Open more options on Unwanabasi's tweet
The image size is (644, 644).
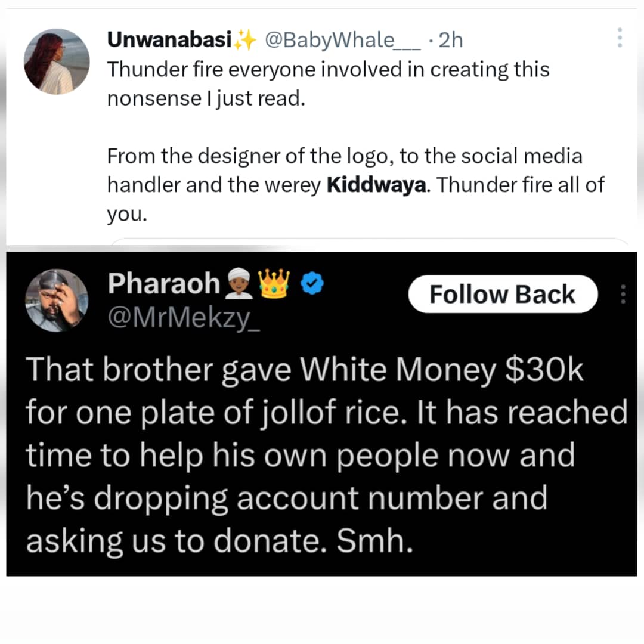click(x=620, y=38)
